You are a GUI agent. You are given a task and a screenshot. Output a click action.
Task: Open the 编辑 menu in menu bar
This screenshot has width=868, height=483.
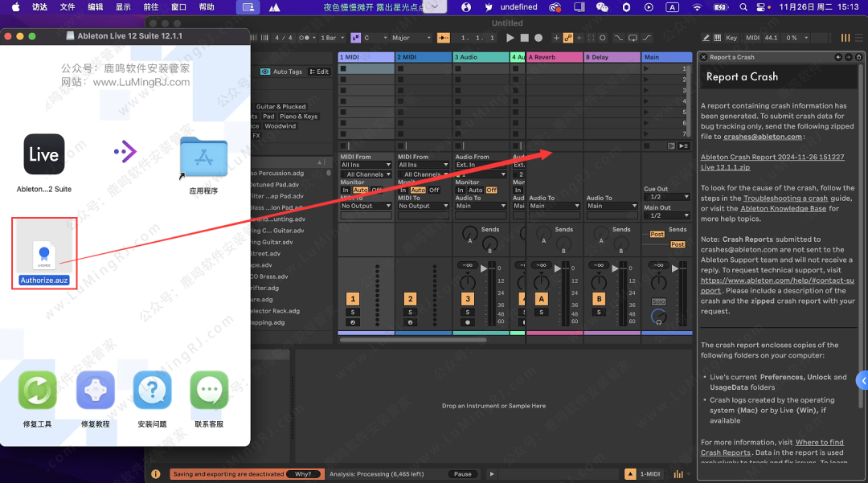95,7
